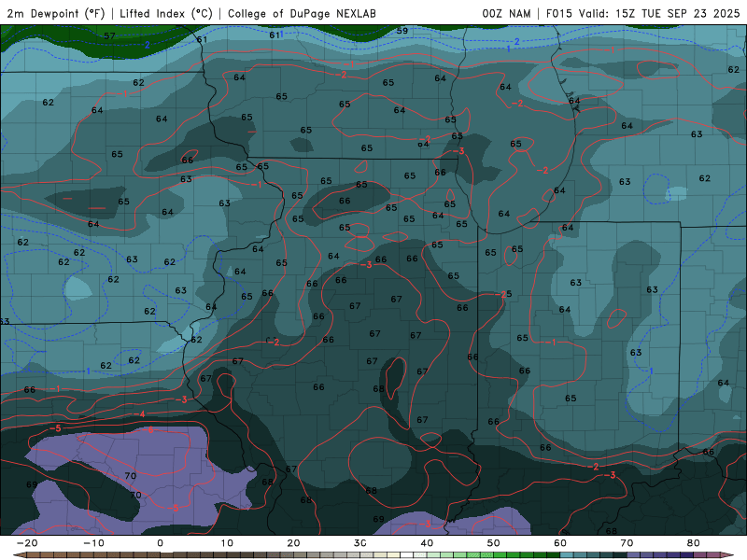Viewport: 747px width, 560px height.
Task: Click the 'College of DuPage NEXLAB' label
Action: [x=302, y=13]
